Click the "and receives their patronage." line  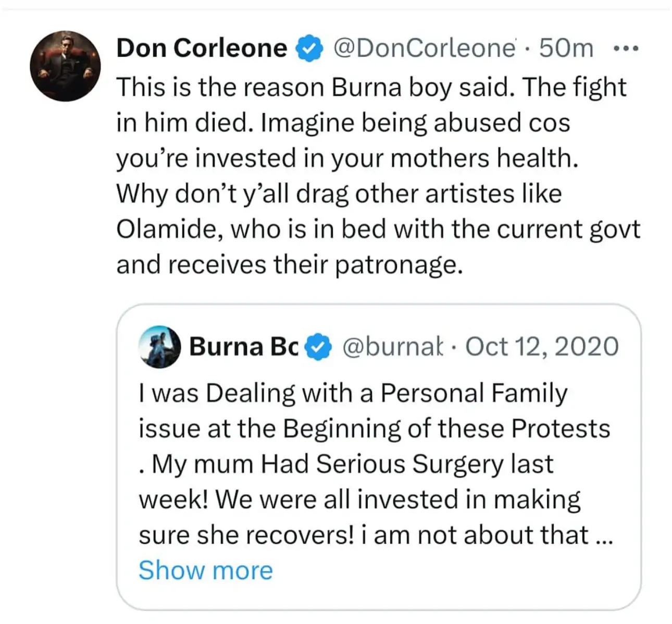tap(289, 265)
